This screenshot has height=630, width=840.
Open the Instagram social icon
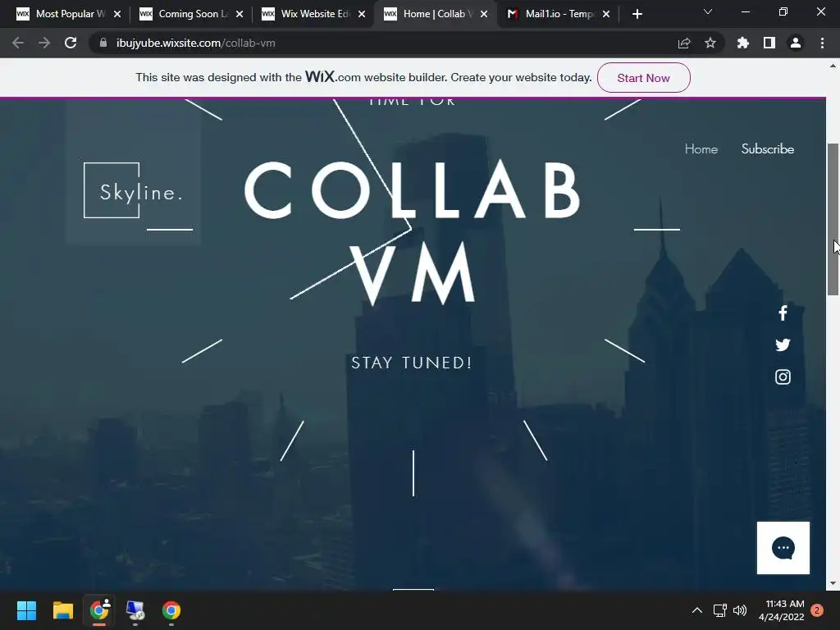pyautogui.click(x=783, y=377)
